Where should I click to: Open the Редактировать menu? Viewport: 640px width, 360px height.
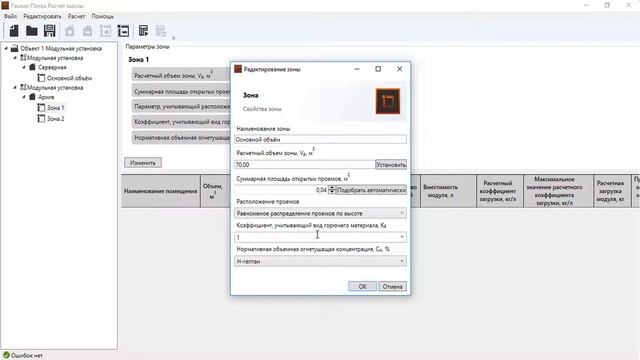coord(42,16)
